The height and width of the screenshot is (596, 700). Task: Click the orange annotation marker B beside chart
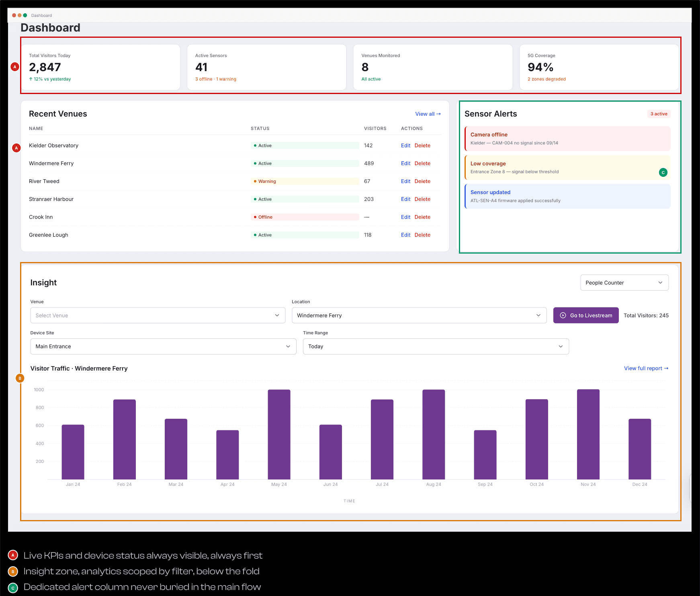tap(20, 378)
